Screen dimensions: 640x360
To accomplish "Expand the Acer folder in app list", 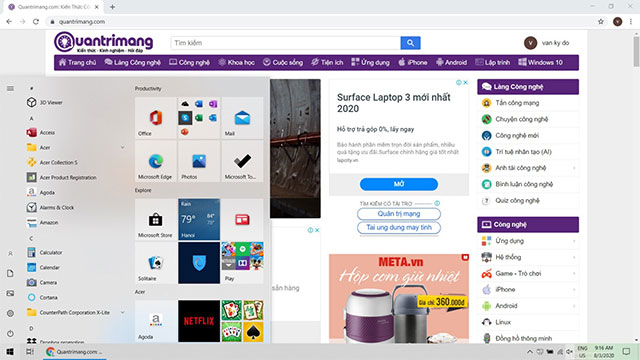I will 76,147.
